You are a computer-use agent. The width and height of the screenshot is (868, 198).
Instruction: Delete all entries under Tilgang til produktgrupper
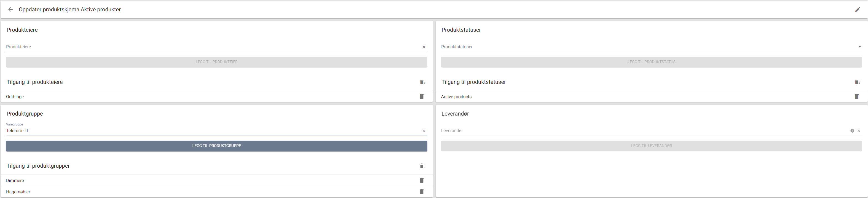[422, 166]
